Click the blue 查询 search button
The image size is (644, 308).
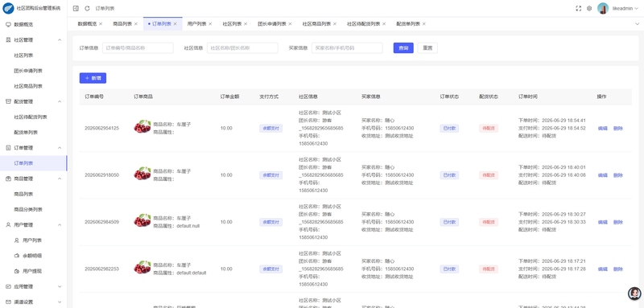click(403, 48)
